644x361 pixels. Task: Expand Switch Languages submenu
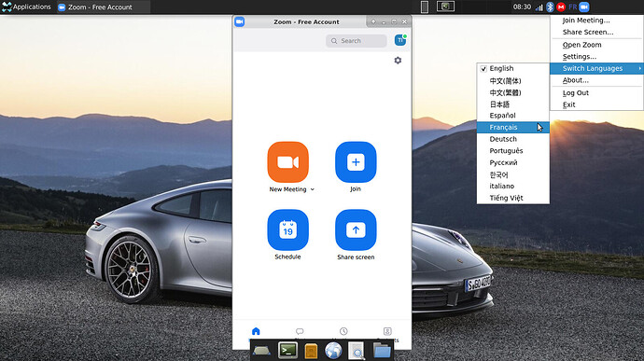click(x=596, y=69)
